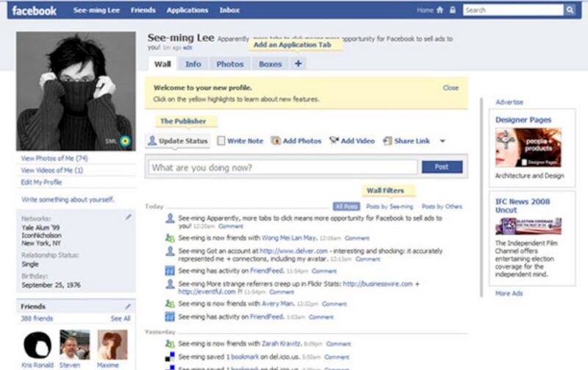Click the Add Photos icon
The image size is (588, 370).
pyautogui.click(x=276, y=140)
